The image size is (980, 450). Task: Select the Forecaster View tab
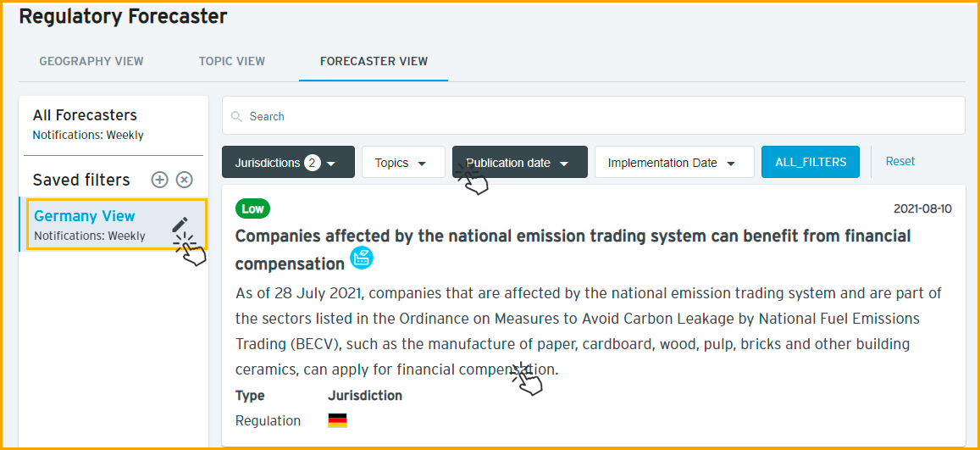374,61
